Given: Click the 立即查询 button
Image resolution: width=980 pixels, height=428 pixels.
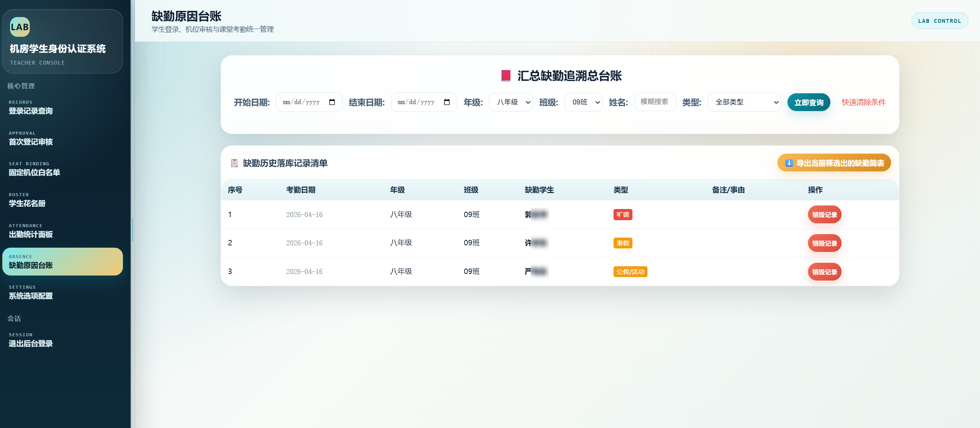Looking at the screenshot, I should point(809,103).
